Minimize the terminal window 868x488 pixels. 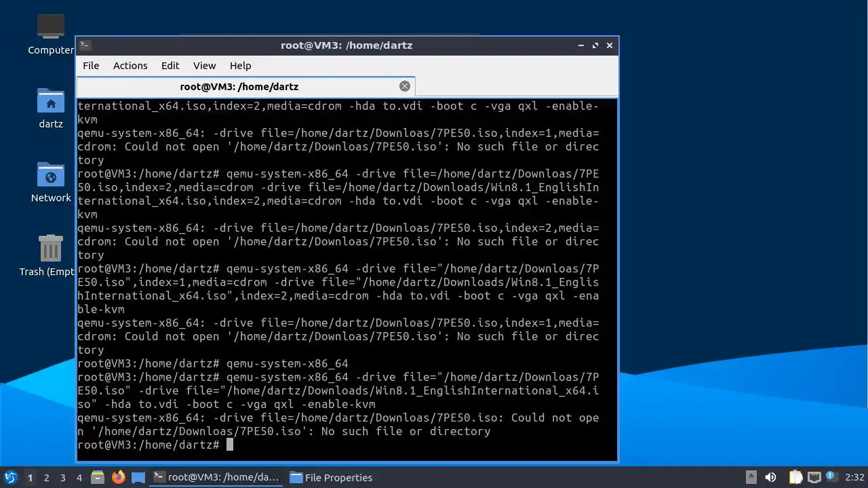[581, 45]
